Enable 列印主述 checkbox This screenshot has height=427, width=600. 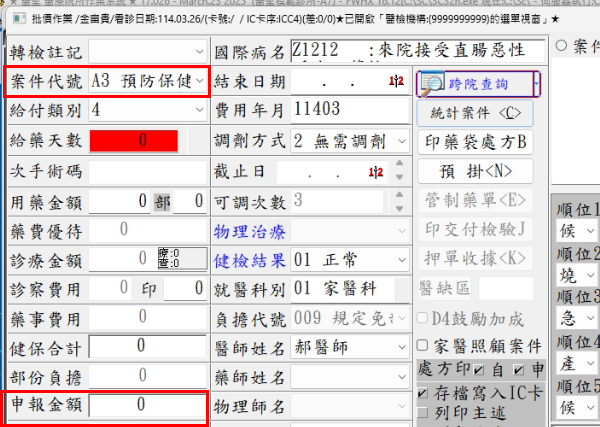pos(422,412)
